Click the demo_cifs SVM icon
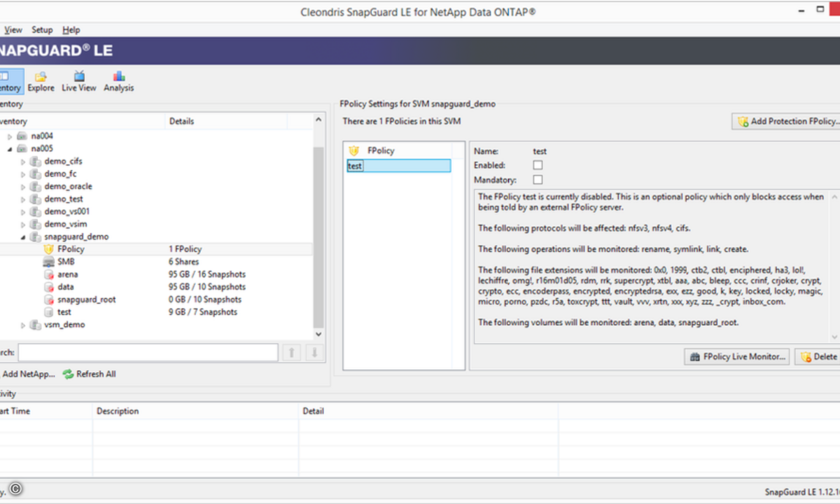840x504 pixels. point(36,161)
